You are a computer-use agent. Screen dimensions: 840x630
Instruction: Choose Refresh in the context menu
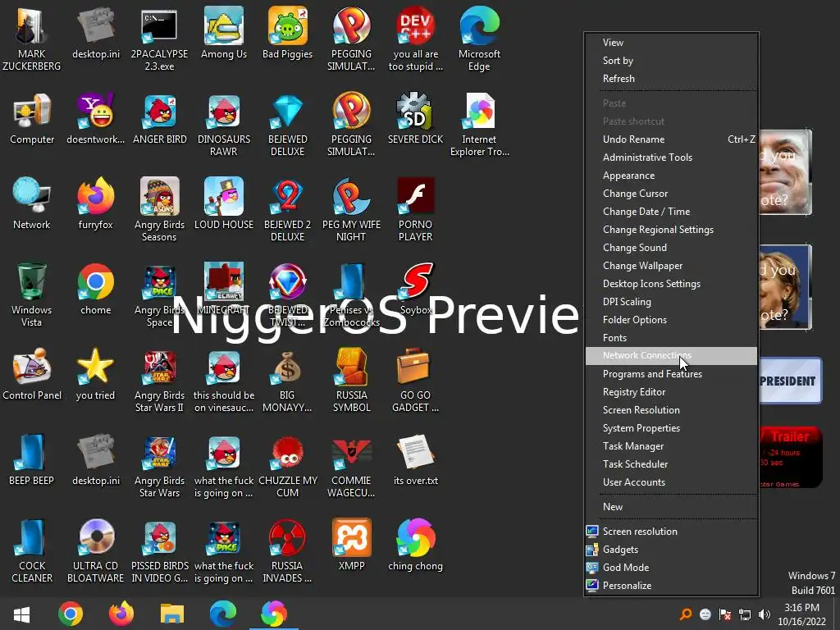tap(671, 79)
